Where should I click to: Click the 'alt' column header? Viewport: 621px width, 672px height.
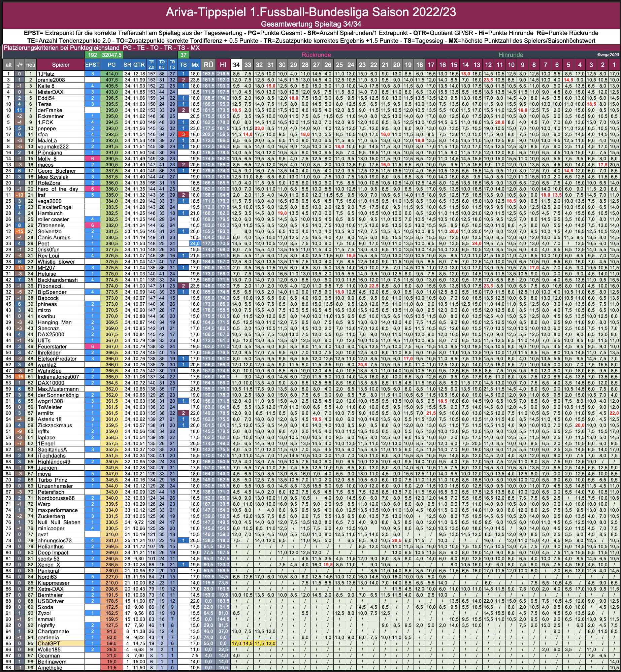pyautogui.click(x=8, y=65)
